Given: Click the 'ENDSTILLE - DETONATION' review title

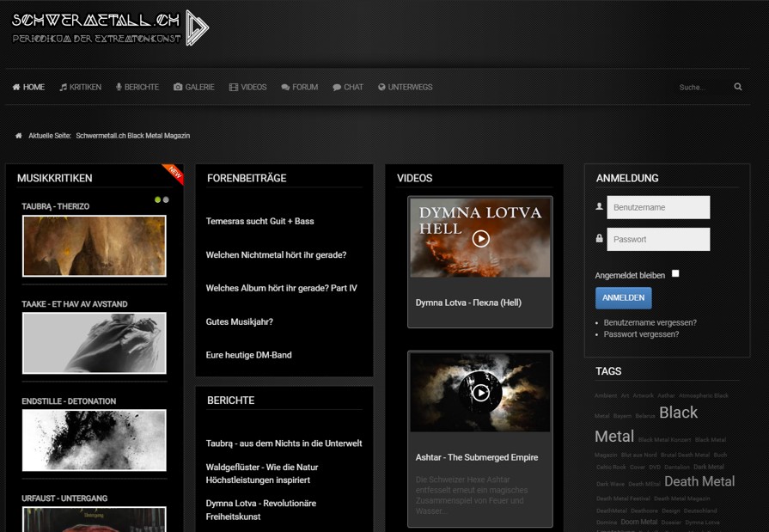Looking at the screenshot, I should 69,401.
